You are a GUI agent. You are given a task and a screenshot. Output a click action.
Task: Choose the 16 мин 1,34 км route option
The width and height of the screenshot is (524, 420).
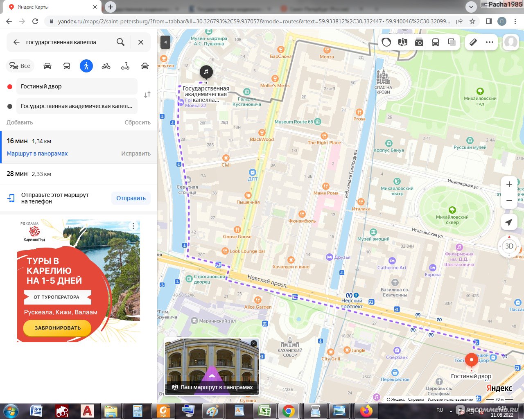coord(79,147)
